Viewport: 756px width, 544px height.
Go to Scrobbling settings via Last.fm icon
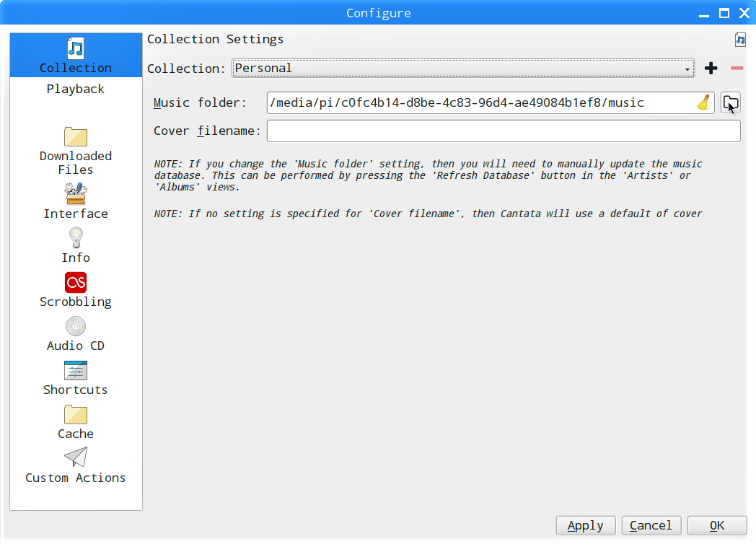(76, 282)
